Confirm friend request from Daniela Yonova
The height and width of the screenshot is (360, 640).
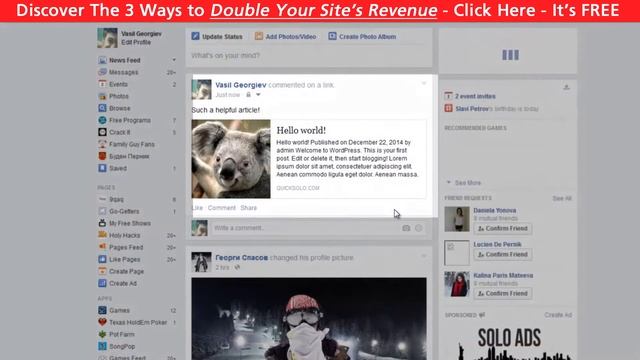point(503,229)
